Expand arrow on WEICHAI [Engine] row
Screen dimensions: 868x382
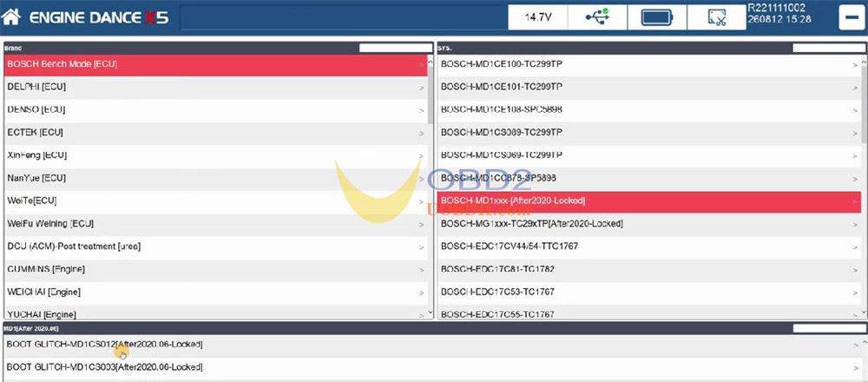tap(421, 293)
